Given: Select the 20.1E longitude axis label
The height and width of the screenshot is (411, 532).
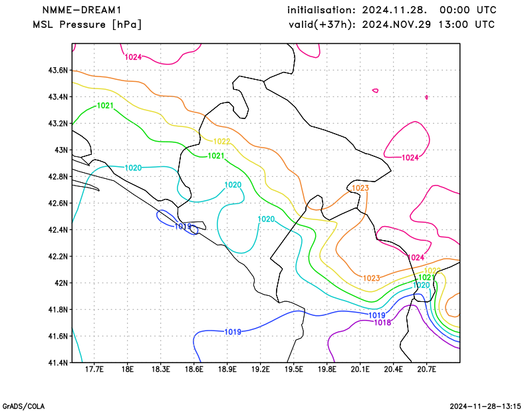Looking at the screenshot, I should [x=360, y=369].
